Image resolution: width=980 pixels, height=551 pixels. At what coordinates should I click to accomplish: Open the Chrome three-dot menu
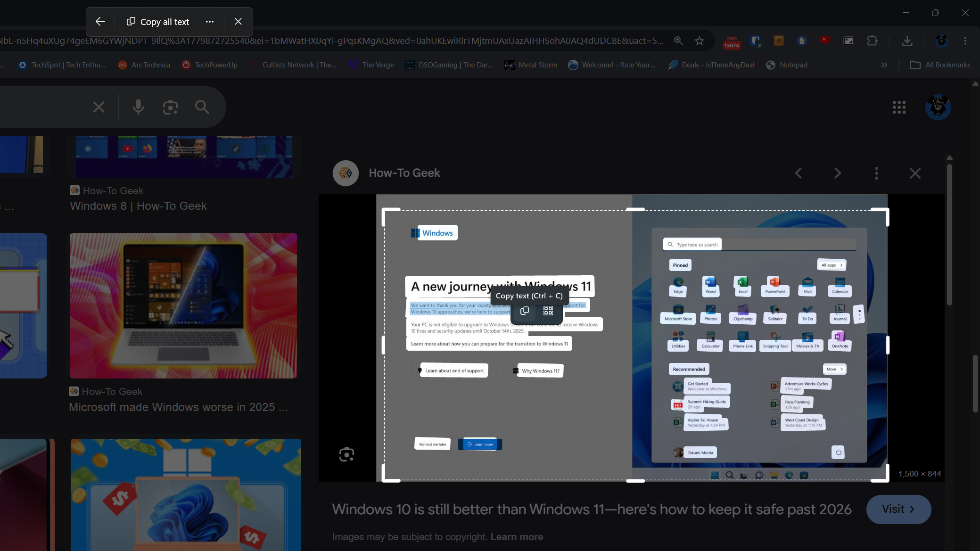pyautogui.click(x=965, y=41)
